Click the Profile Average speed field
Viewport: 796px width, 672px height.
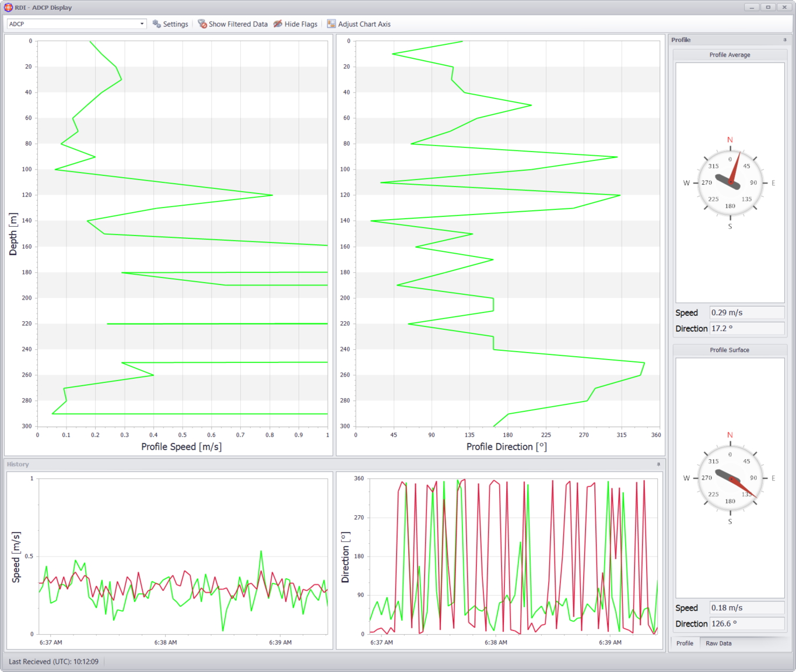click(747, 312)
